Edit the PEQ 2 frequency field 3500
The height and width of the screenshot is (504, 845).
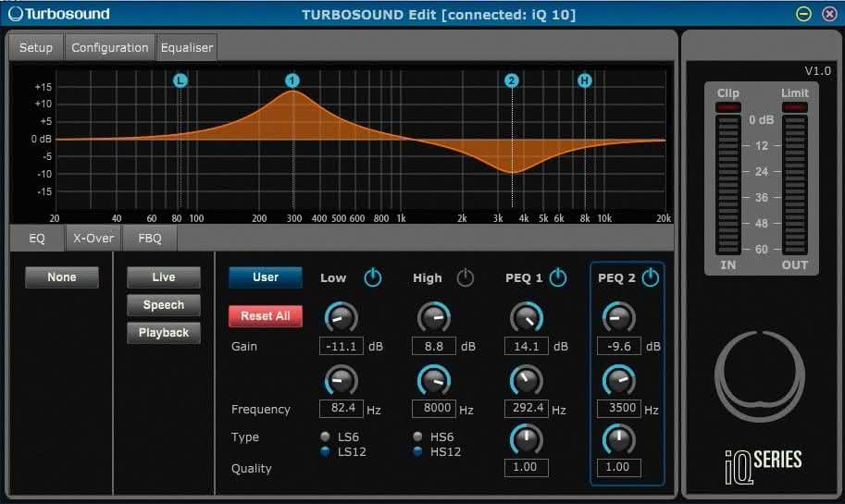tap(618, 408)
